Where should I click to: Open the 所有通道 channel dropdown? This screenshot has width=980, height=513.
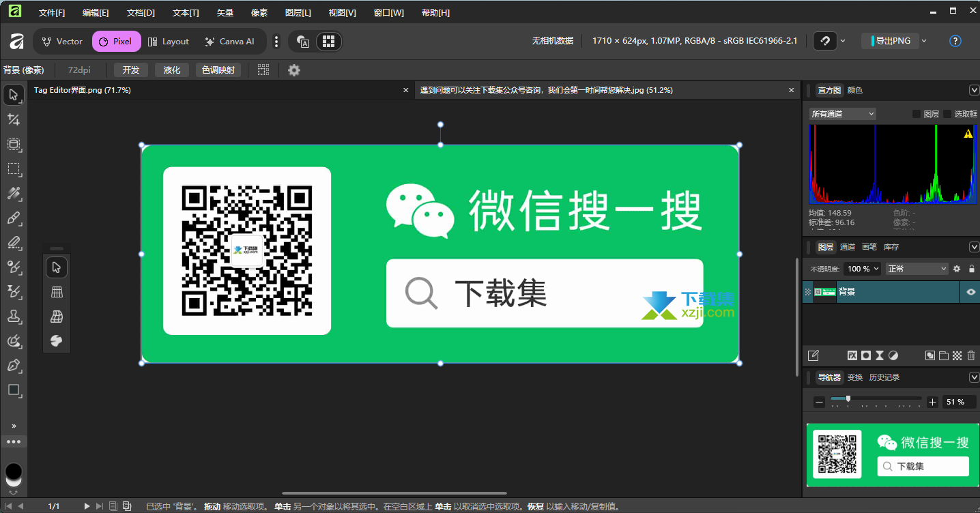point(842,114)
